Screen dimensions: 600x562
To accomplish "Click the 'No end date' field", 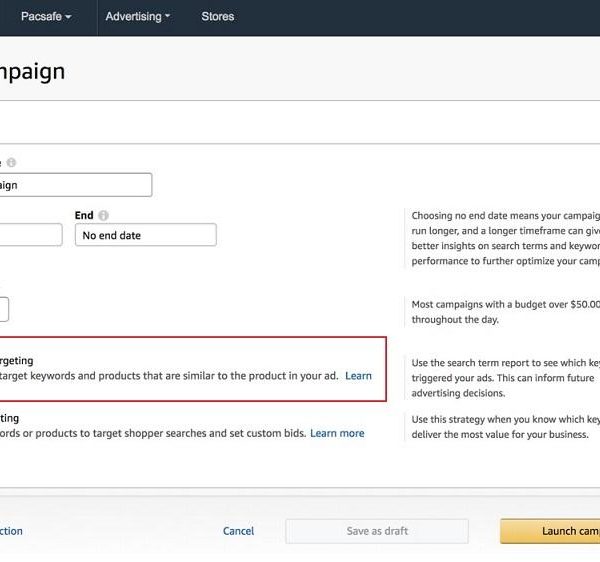I will pyautogui.click(x=145, y=235).
